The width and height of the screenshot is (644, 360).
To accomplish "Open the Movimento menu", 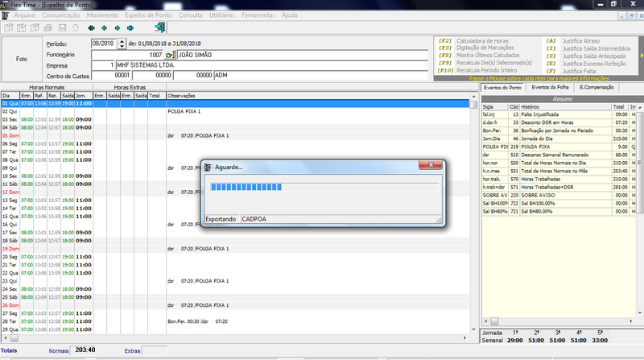I will 102,15.
